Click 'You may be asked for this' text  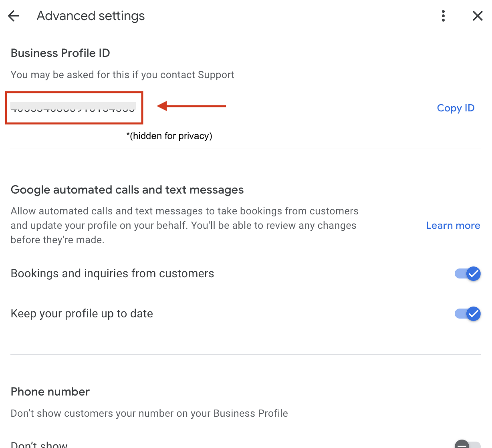[122, 75]
